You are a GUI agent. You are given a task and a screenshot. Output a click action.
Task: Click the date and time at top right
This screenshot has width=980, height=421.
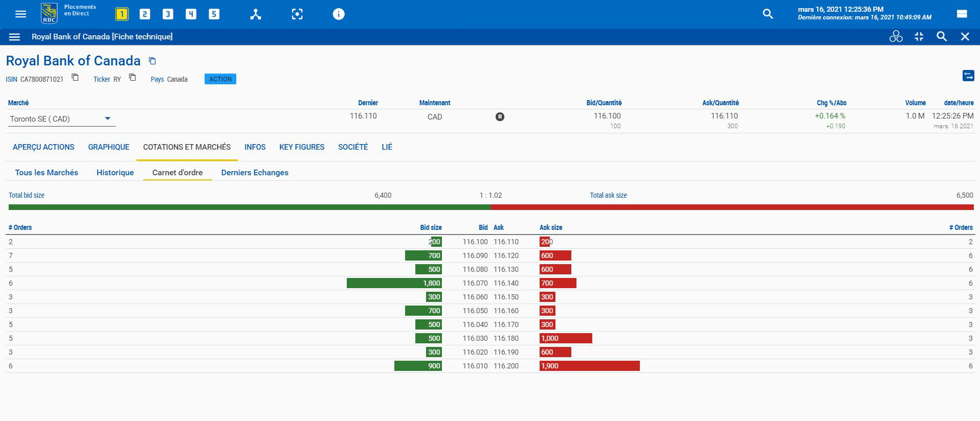(x=841, y=9)
